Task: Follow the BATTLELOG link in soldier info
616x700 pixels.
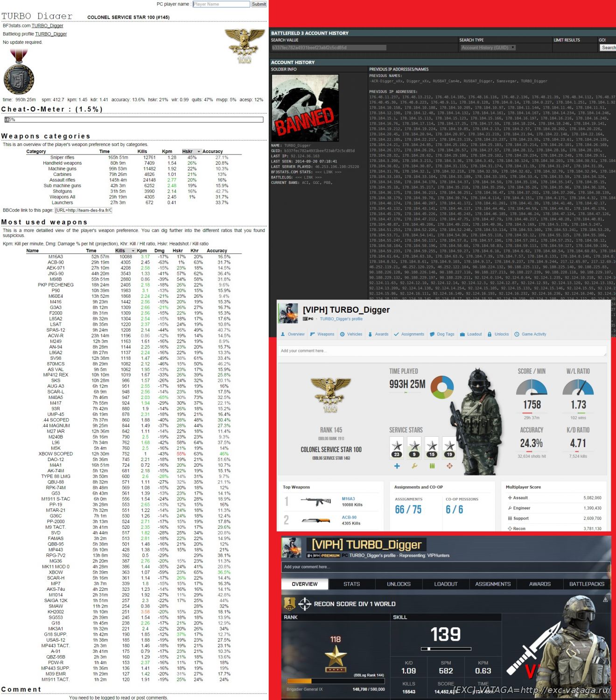Action: coord(308,177)
